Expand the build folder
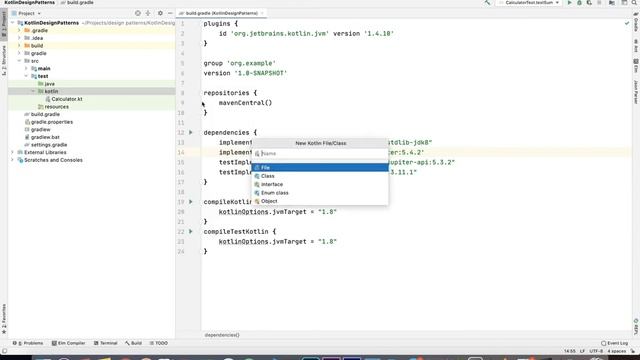Screen dimensions: 640x360 (x=19, y=46)
